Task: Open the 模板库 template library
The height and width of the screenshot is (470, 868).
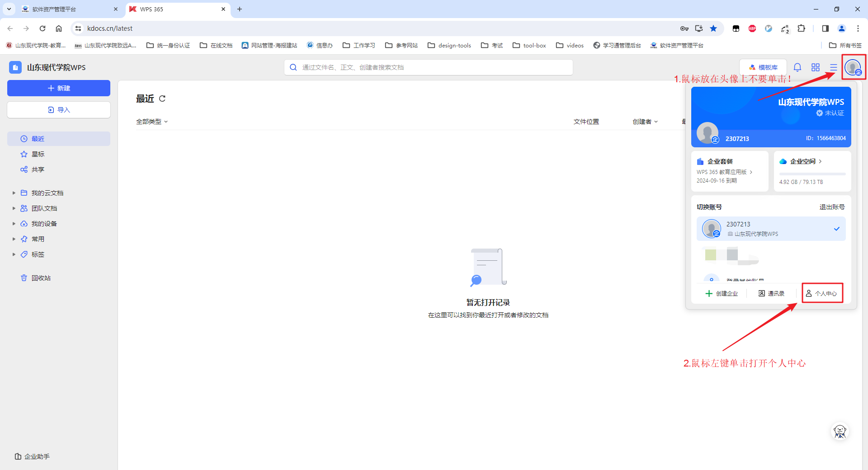Action: point(763,67)
